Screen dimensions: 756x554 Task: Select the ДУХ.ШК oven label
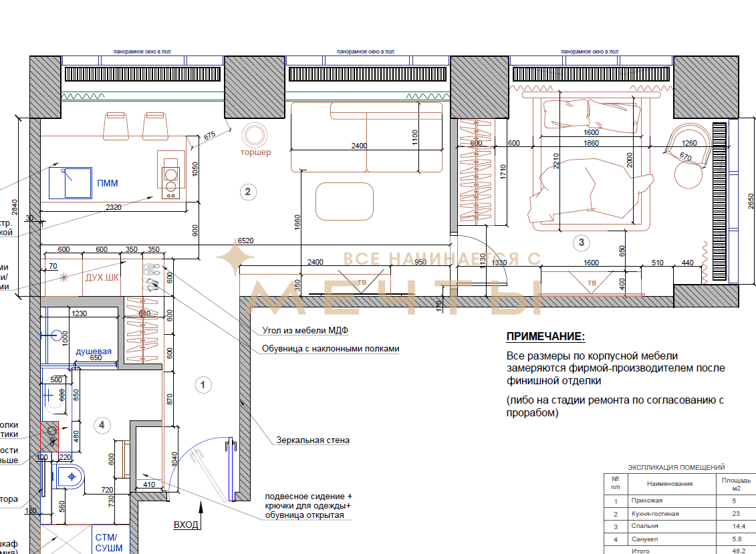pos(102,279)
